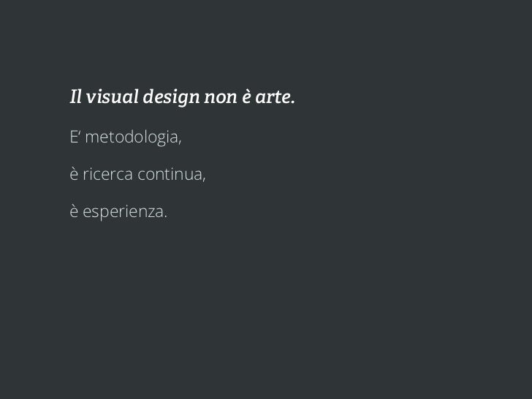Screen dimensions: 532x399
Task: Click the bold italic word "design"
Action: 171,98
